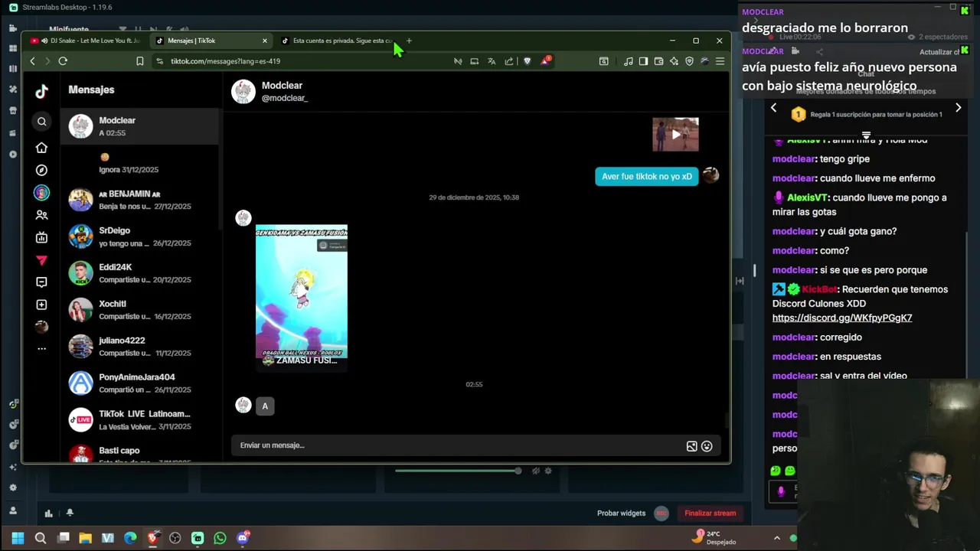Open the audio mixer source settings gear

tap(548, 471)
